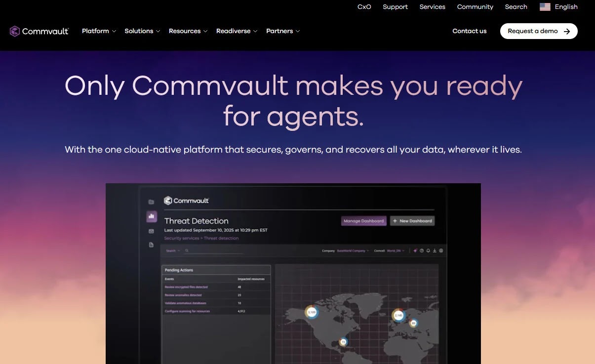Click the user profile icon in dashboard toolbar
595x364 pixels.
pos(441,250)
